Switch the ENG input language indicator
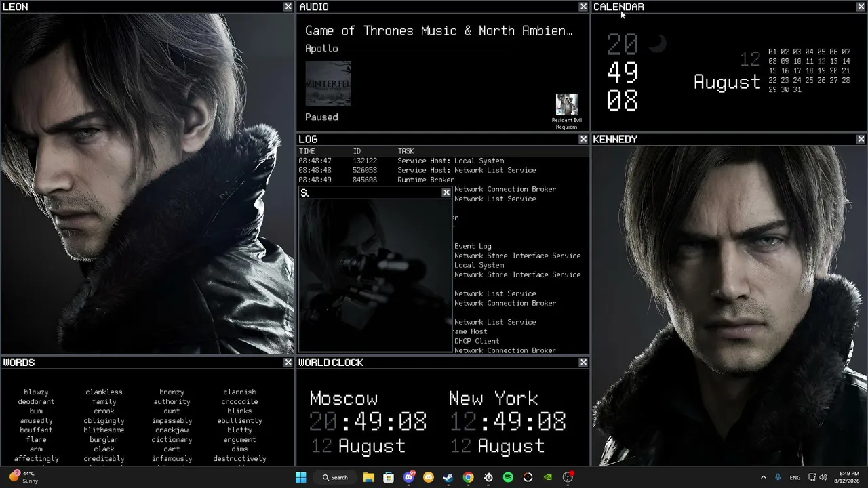868x488 pixels. tap(795, 478)
